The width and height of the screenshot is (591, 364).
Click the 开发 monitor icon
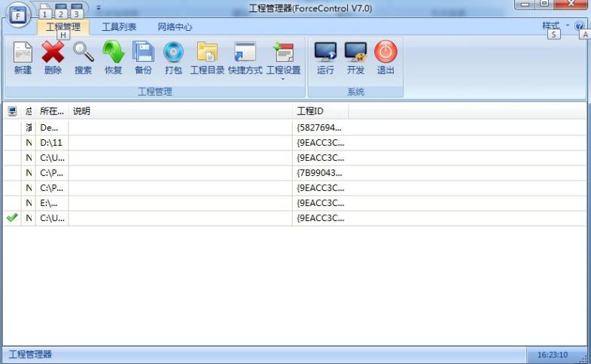click(355, 52)
